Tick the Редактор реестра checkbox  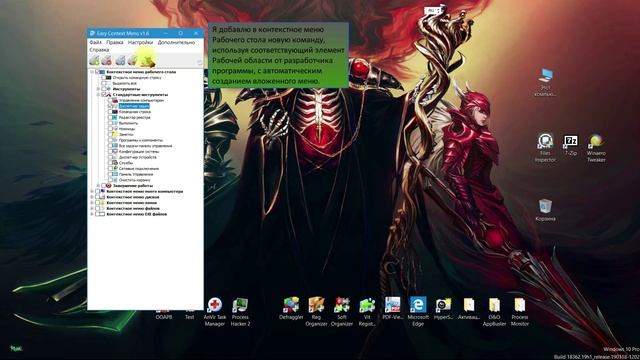point(110,118)
